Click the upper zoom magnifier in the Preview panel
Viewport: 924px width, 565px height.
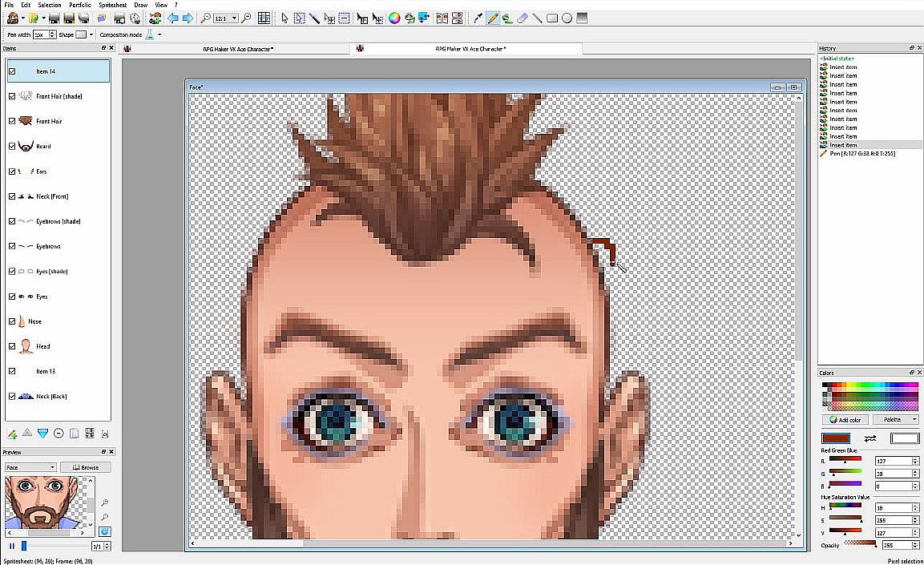tap(104, 502)
